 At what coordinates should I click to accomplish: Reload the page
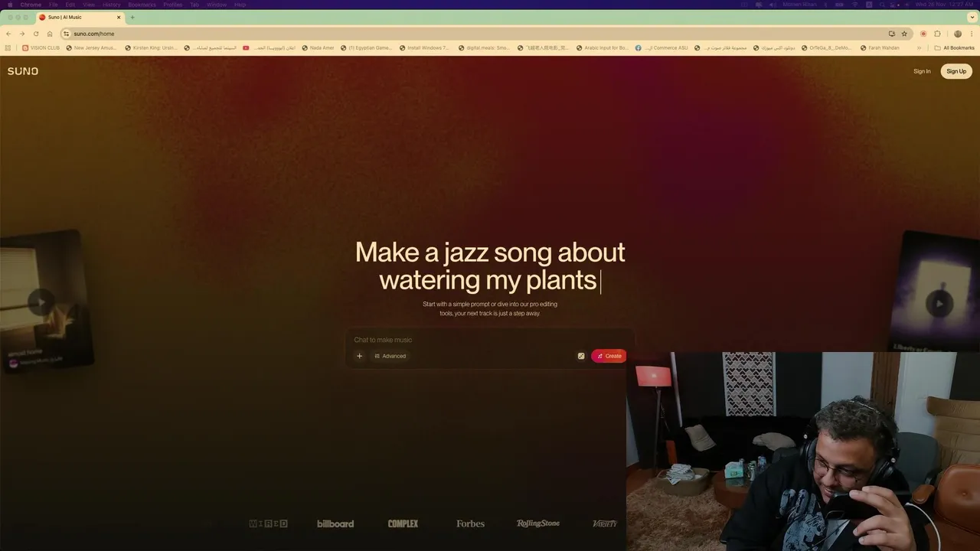click(35, 34)
